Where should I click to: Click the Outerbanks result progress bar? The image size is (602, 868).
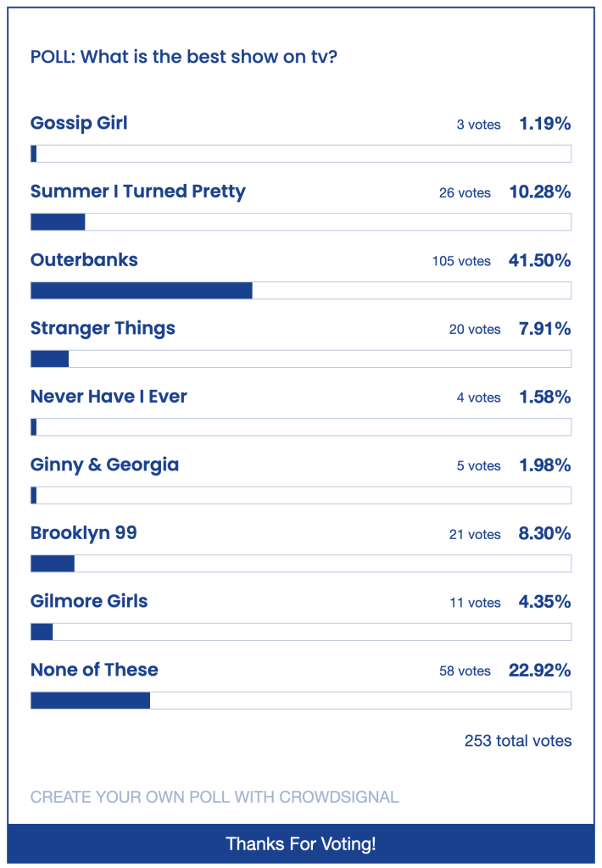pos(301,291)
